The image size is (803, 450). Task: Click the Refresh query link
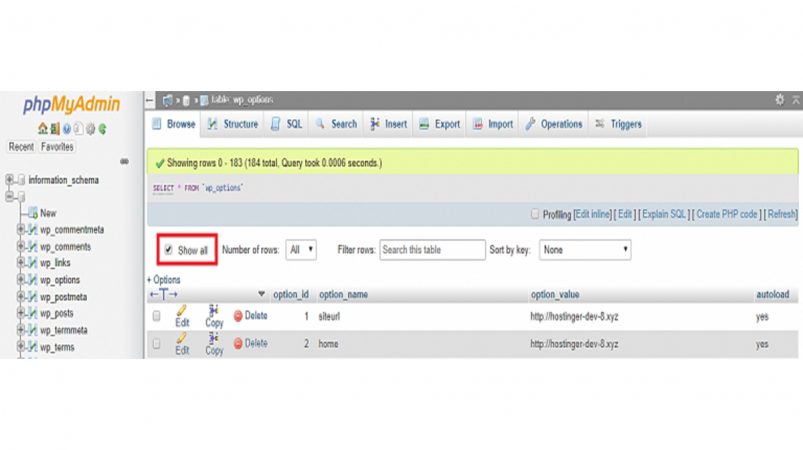click(x=781, y=214)
